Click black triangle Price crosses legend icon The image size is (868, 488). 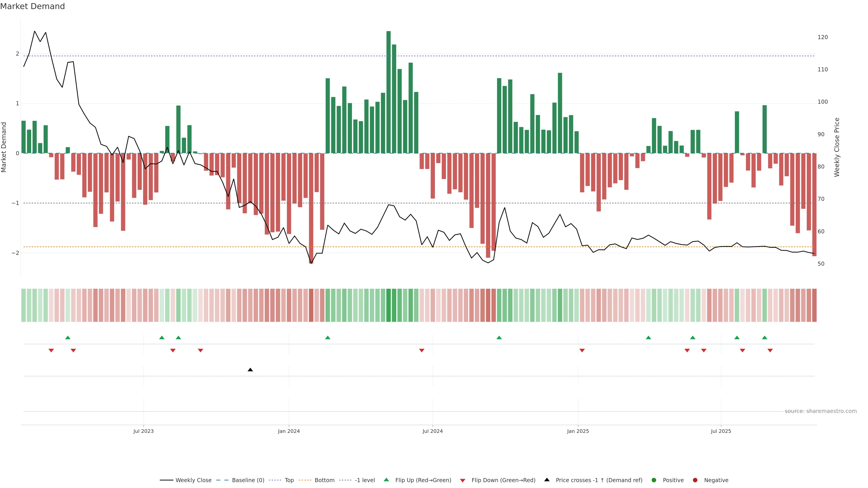pos(547,480)
